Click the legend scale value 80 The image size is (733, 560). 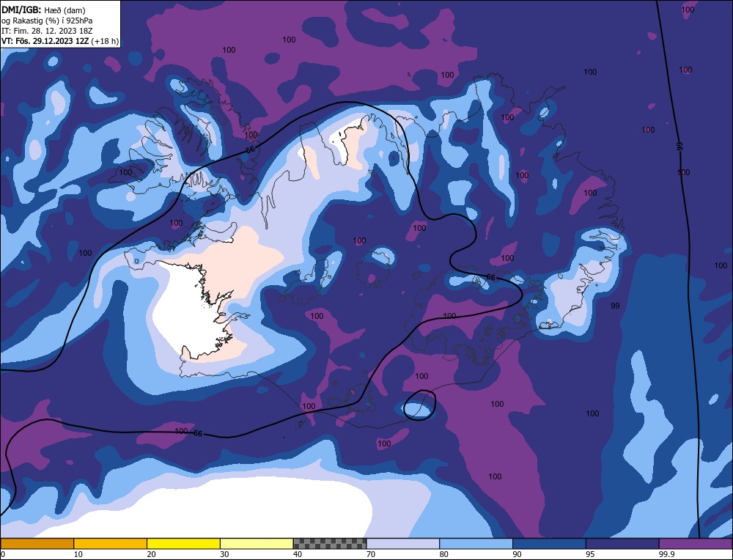tap(443, 554)
